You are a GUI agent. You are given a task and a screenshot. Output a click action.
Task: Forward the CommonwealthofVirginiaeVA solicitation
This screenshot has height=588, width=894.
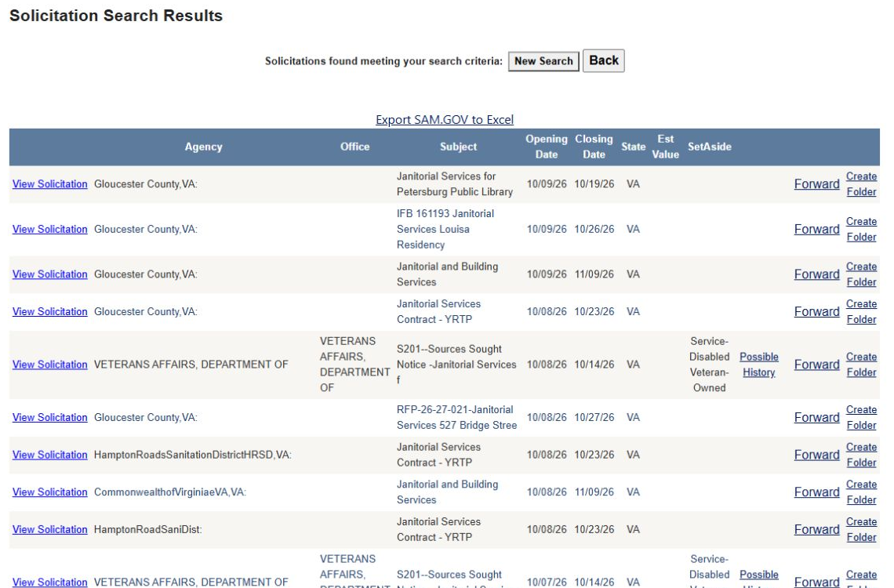[816, 492]
